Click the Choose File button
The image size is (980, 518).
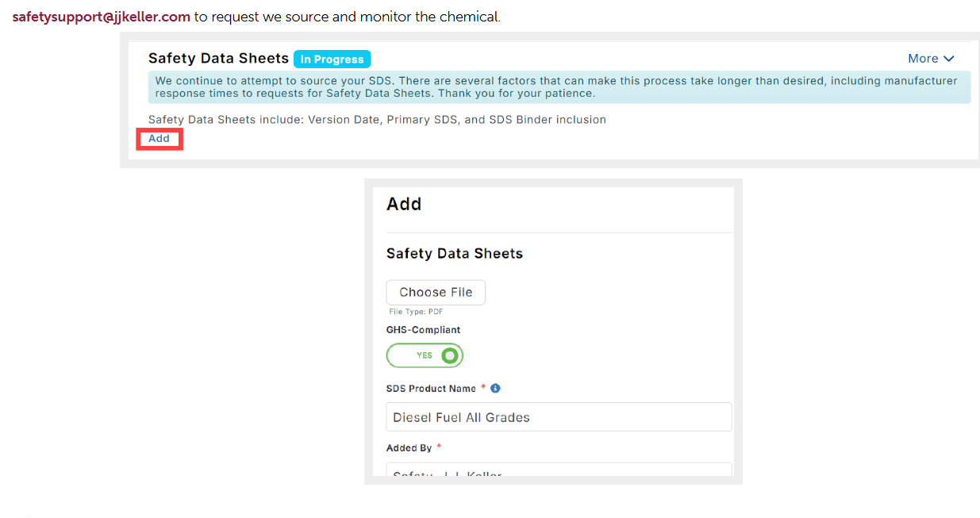click(x=436, y=292)
